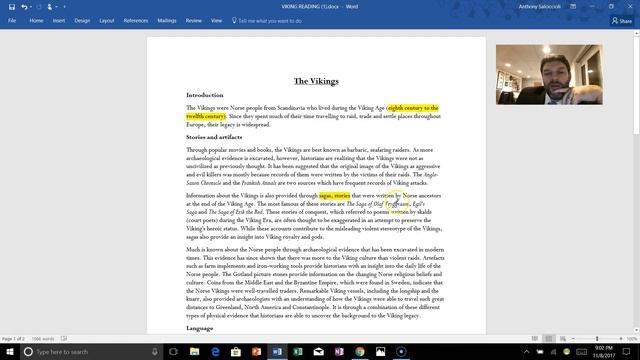The width and height of the screenshot is (640, 360).
Task: Open the Mail app from taskbar
Action: click(x=318, y=351)
